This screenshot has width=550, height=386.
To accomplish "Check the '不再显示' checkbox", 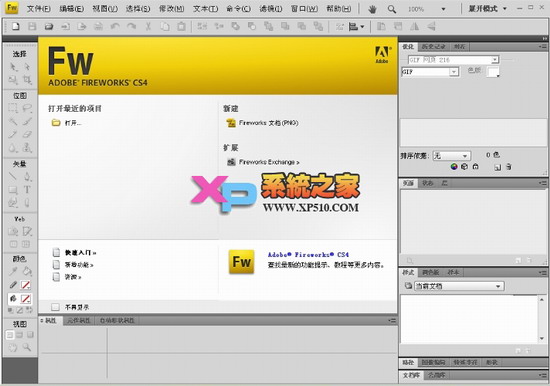I will (55, 307).
